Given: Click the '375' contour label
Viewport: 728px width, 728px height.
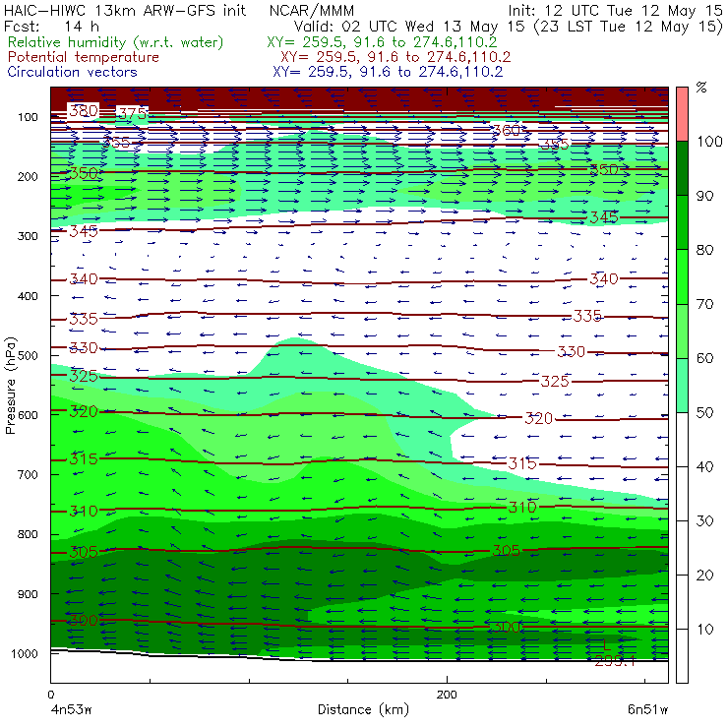Looking at the screenshot, I should tap(132, 114).
